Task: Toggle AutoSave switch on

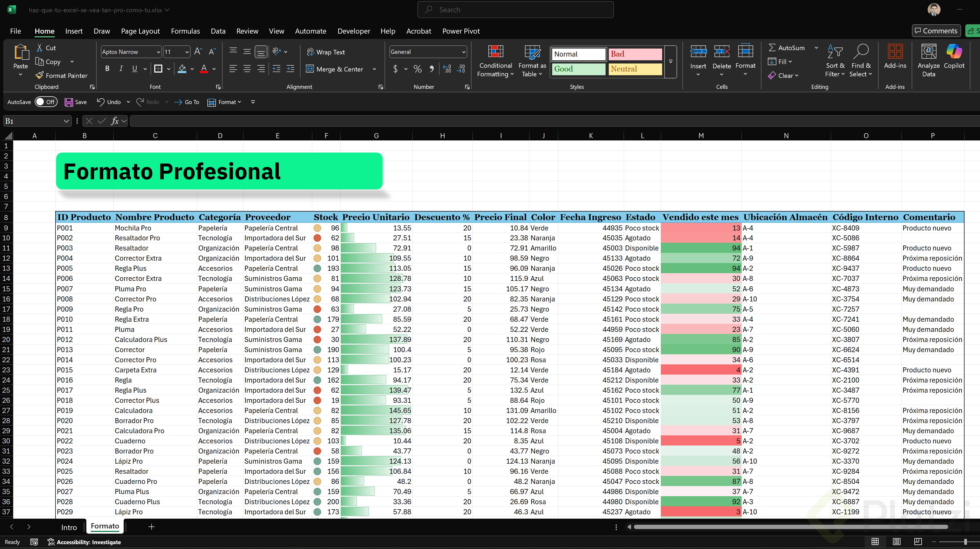Action: pos(46,102)
